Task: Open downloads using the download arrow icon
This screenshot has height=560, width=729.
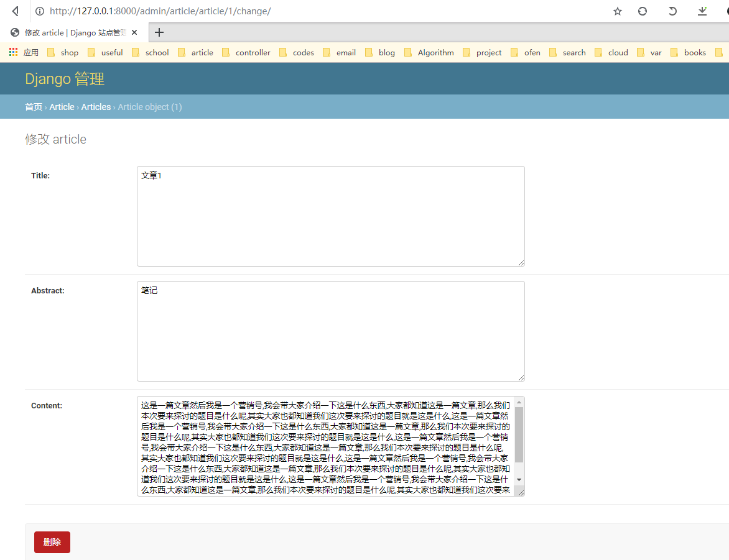Action: pos(702,11)
